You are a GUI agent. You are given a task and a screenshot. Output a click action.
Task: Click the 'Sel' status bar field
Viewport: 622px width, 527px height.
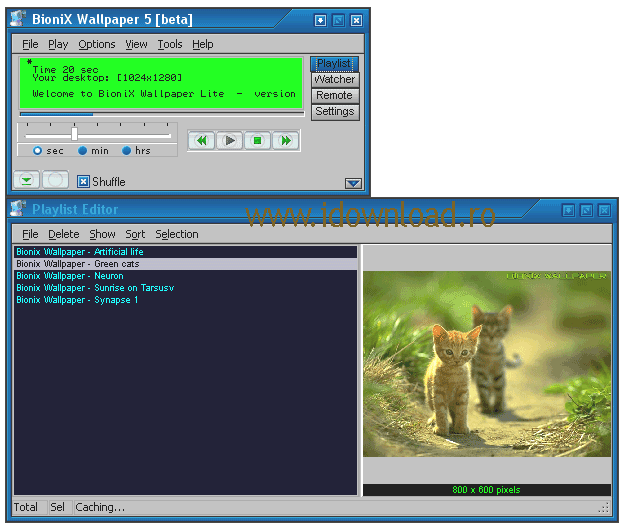[x=58, y=507]
